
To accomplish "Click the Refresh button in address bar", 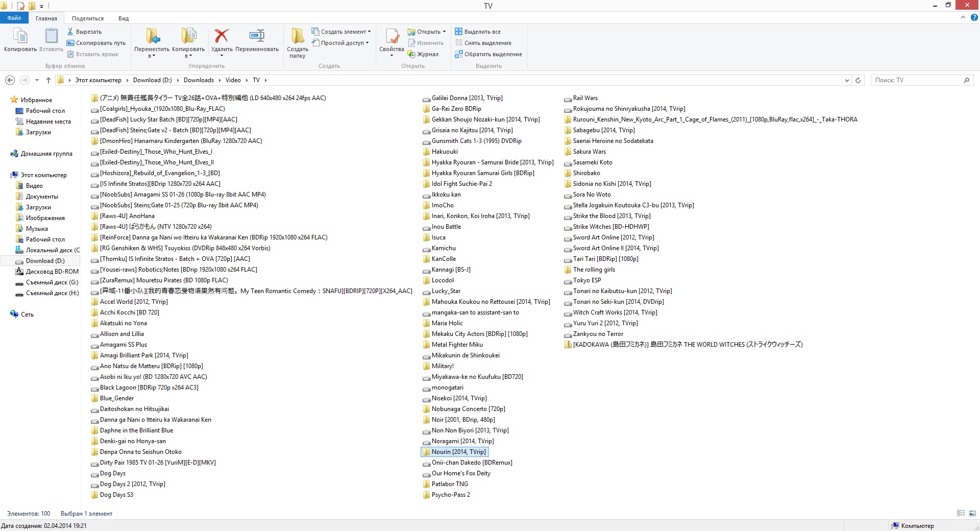I will click(x=858, y=80).
